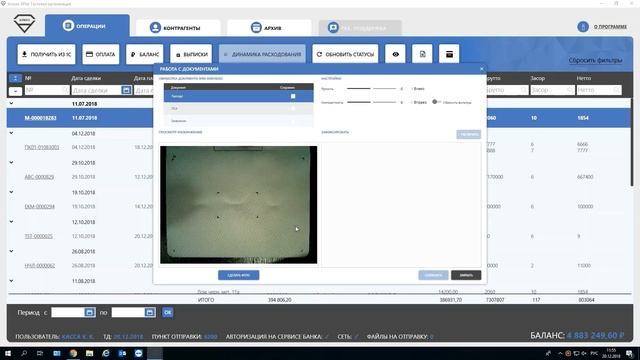Open Outlook from the taskbar
The height and width of the screenshot is (360, 640).
click(x=122, y=353)
